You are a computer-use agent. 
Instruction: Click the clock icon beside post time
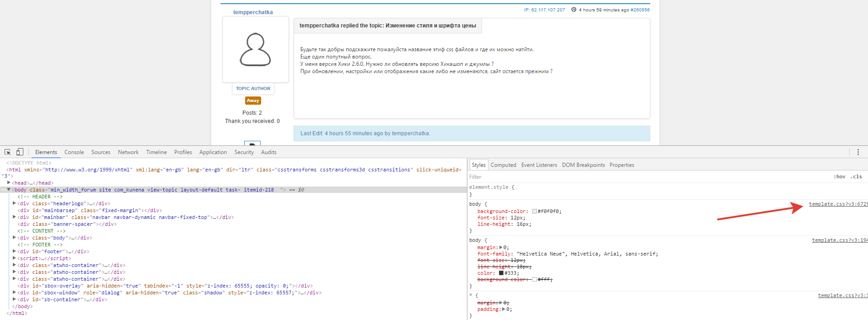573,10
